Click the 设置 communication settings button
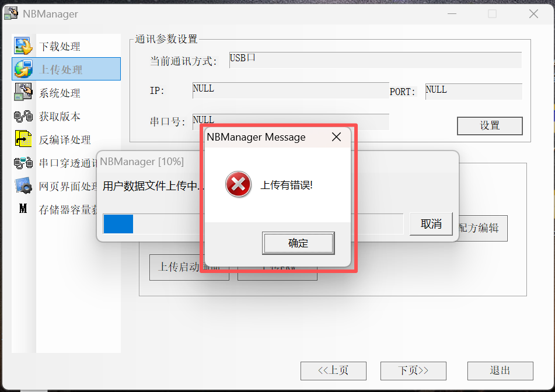 coord(490,125)
